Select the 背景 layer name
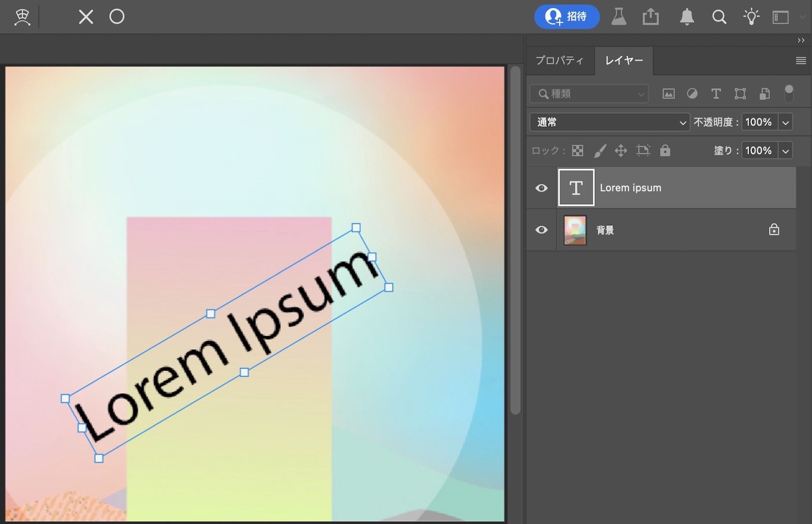This screenshot has height=524, width=812. (x=605, y=230)
